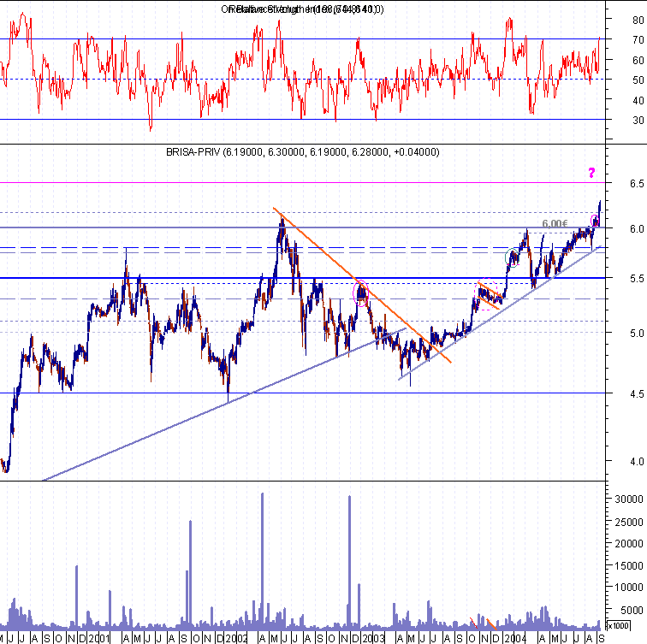Click the 70 level on RSI axis
647x644 pixels.
638,40
